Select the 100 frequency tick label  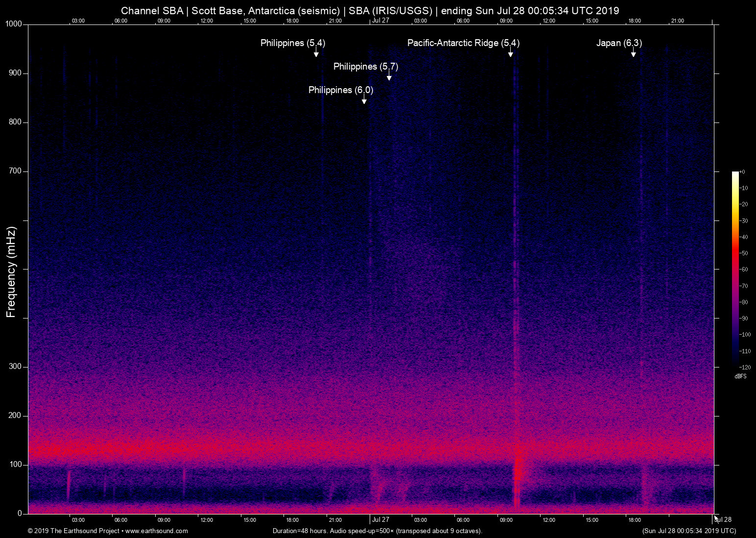click(16, 465)
